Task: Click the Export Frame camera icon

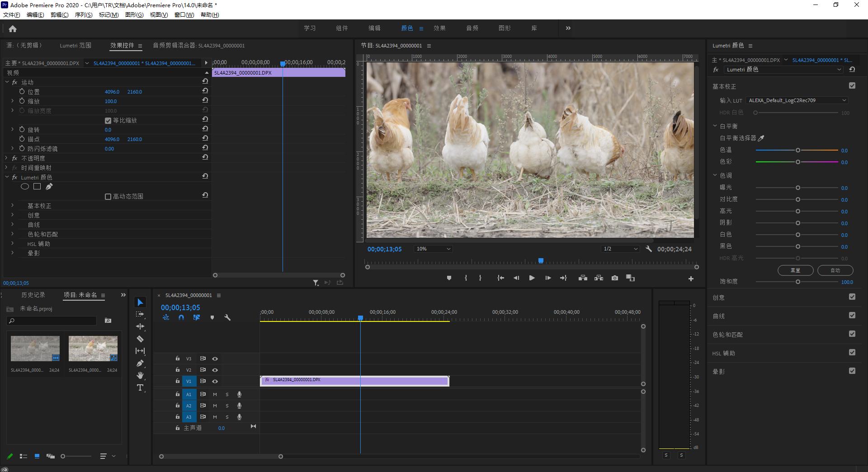Action: [615, 278]
